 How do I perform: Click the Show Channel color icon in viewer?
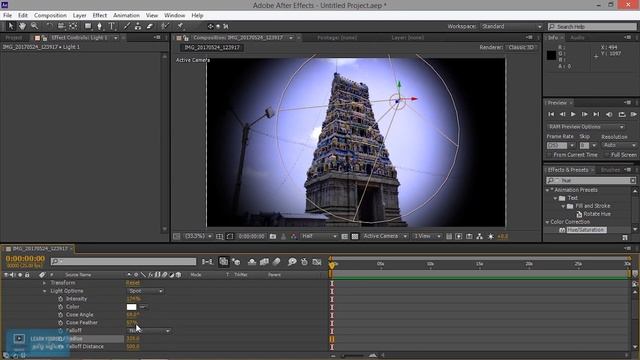coord(293,236)
